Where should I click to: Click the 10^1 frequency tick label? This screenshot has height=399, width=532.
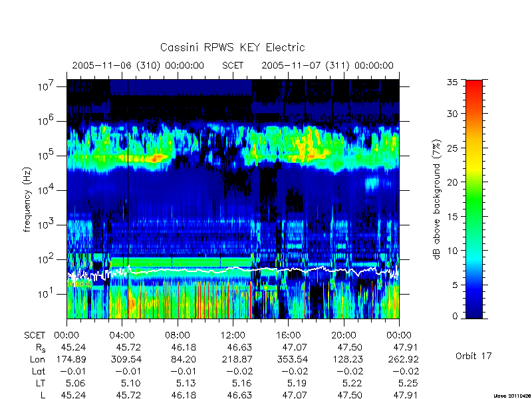click(x=45, y=293)
